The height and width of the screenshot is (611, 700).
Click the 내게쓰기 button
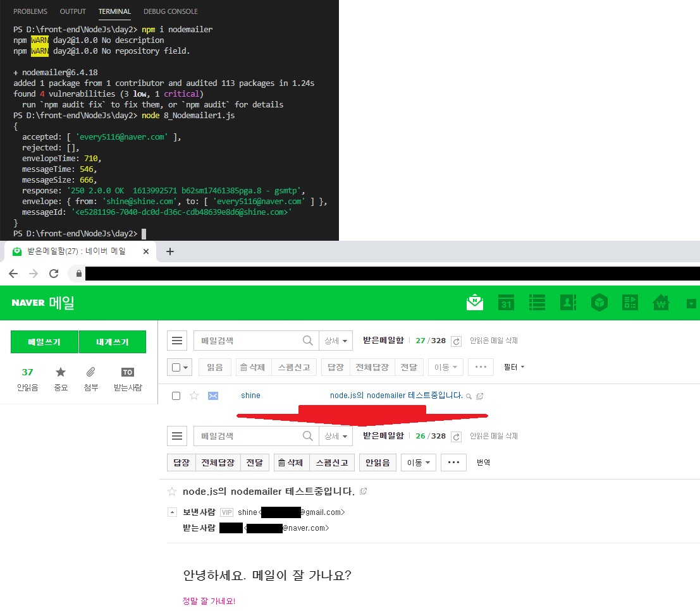[x=113, y=342]
